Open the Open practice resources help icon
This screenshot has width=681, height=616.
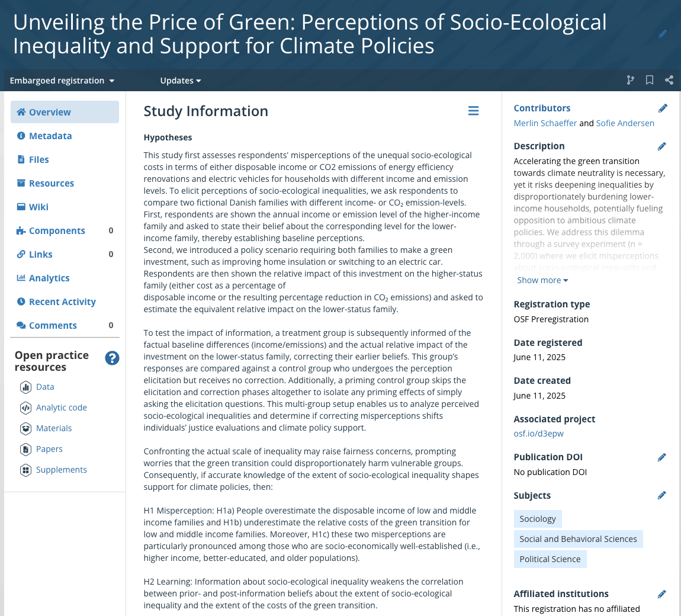click(112, 358)
